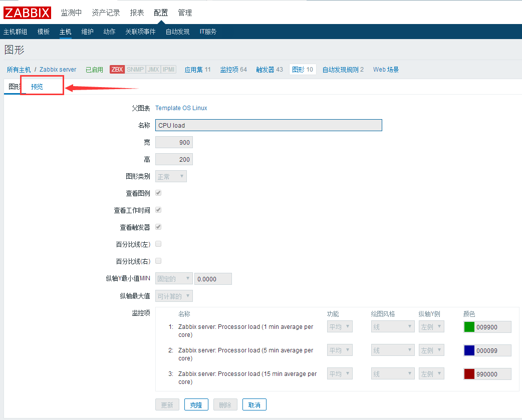This screenshot has height=420, width=522.
Task: Open 触发器 43 link
Action: click(270, 70)
